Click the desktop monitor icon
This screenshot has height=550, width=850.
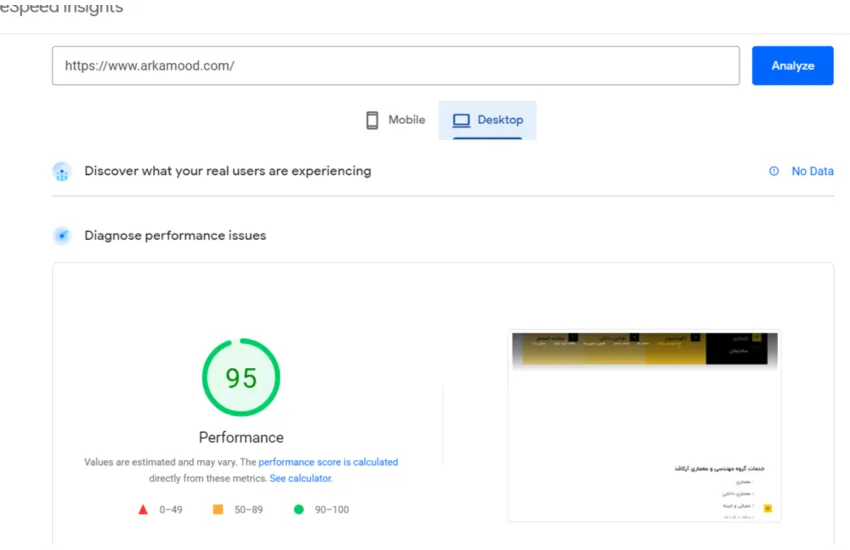[461, 120]
